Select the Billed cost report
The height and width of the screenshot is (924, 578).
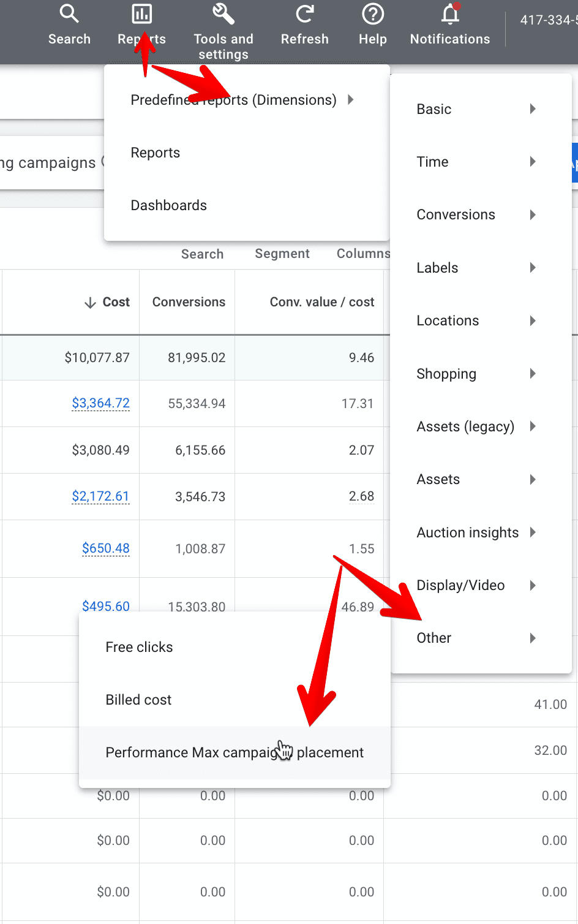[138, 700]
